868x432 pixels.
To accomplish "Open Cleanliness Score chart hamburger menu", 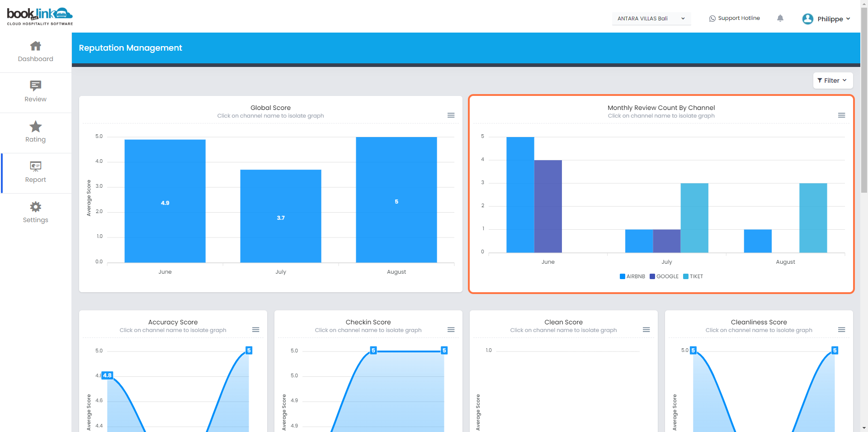I will pos(842,330).
